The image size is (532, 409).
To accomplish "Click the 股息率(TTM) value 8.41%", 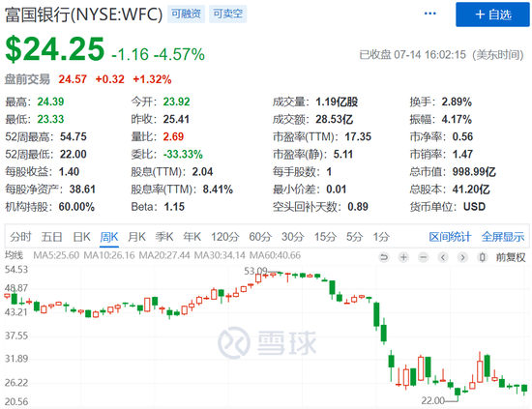I will pyautogui.click(x=218, y=190).
